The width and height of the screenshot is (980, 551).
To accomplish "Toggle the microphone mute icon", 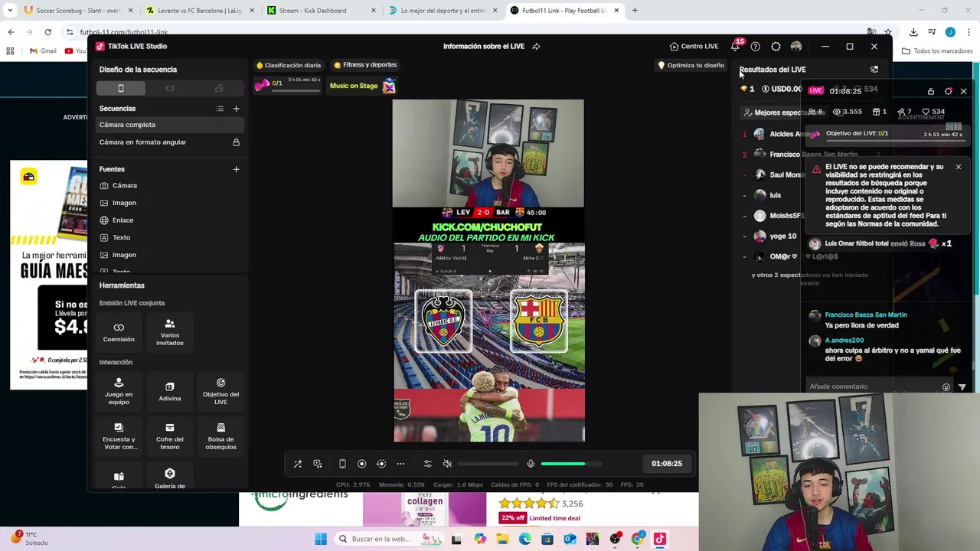I will point(531,464).
